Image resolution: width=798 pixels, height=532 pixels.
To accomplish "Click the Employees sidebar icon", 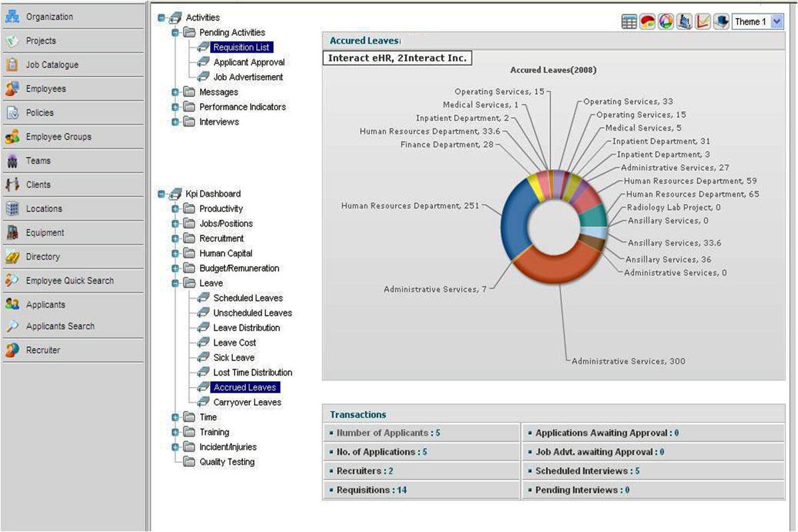I will [x=12, y=88].
